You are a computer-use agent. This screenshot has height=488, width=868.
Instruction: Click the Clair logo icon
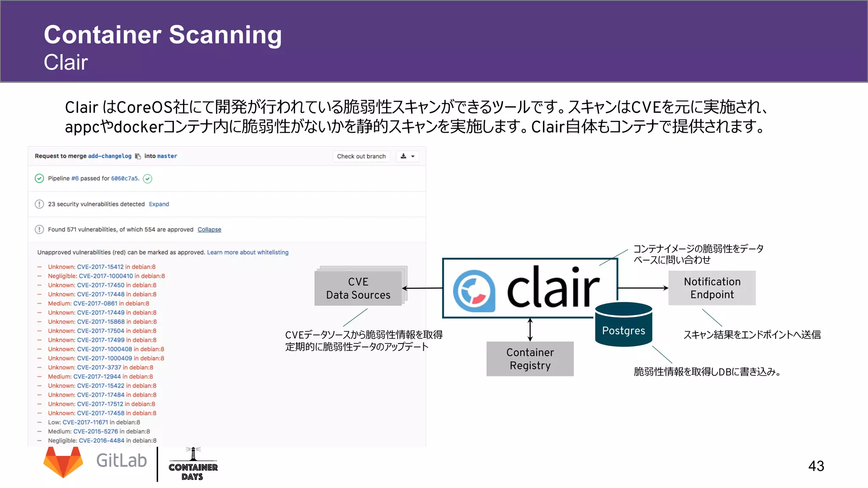(474, 291)
